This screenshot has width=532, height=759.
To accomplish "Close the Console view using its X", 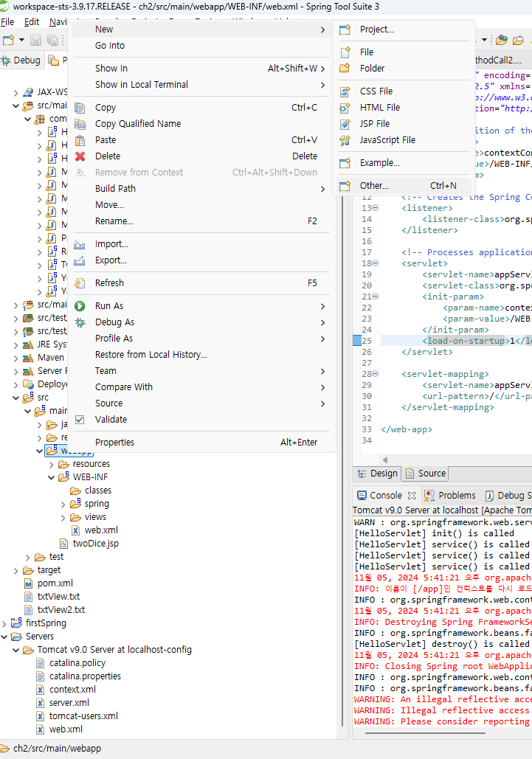I will click(412, 496).
